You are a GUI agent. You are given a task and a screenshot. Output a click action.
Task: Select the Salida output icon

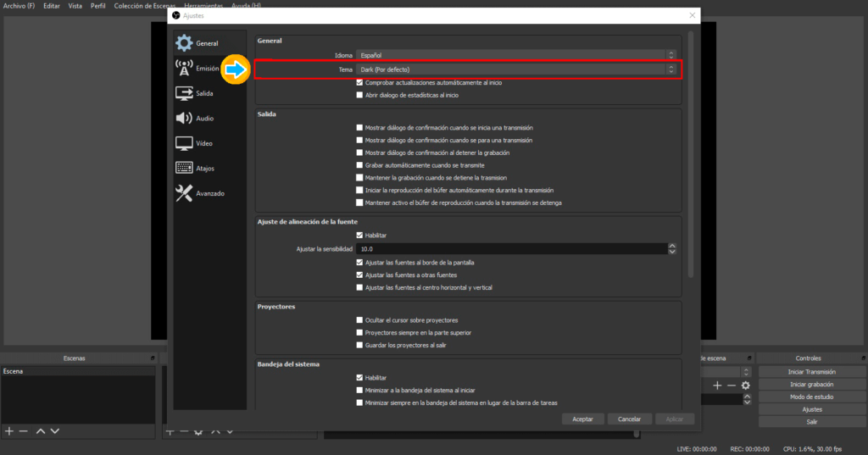click(184, 93)
